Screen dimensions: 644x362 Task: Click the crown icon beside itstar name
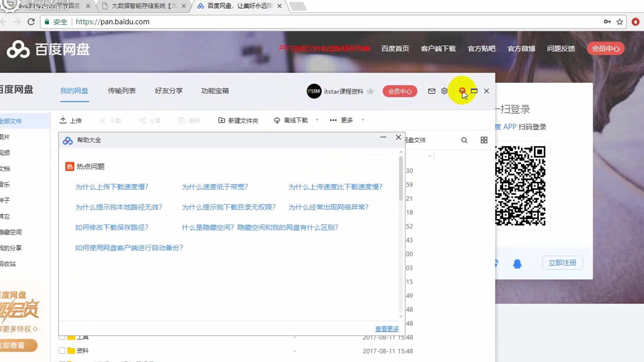point(370,91)
